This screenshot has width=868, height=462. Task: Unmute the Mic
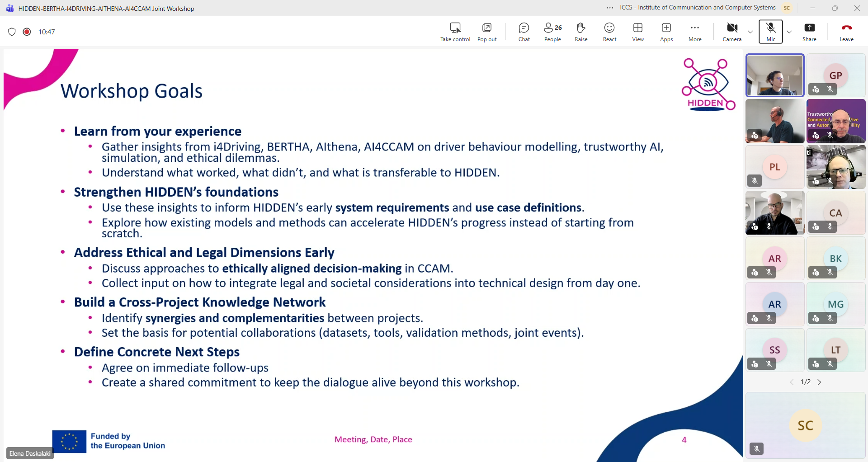click(x=771, y=32)
